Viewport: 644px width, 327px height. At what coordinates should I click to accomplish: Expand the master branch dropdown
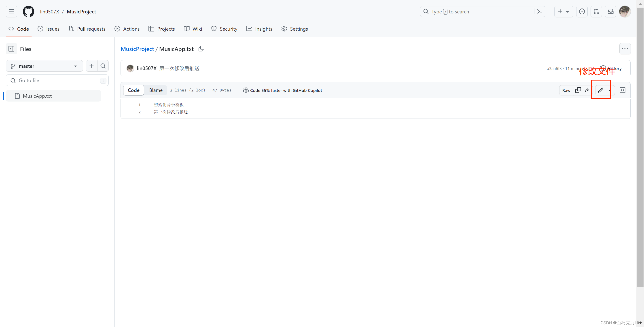pos(44,66)
